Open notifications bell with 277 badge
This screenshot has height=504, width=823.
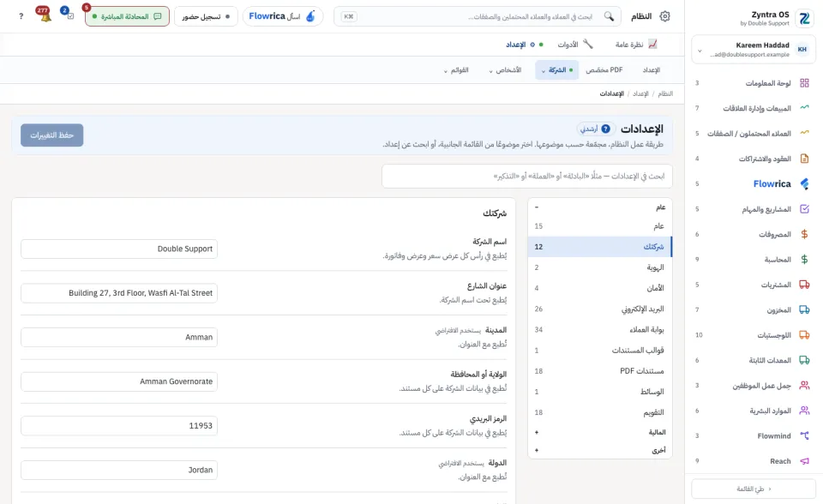45,15
